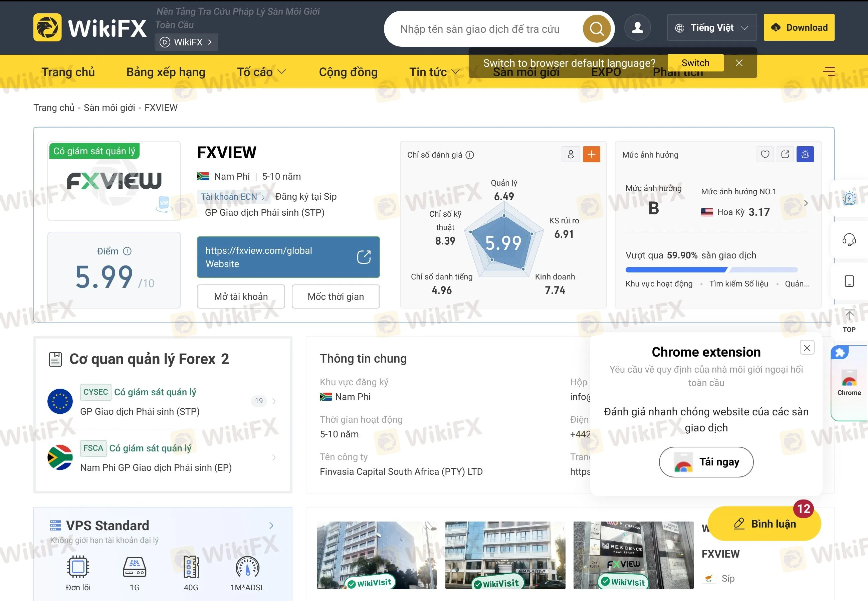Open the hamburger menu icon

pos(829,71)
